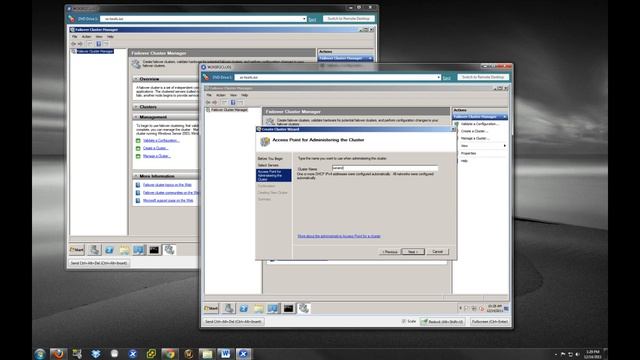The image size is (640, 360).
Task: Collapse Failover Cluster Manager header in front Actions pane
Action: pos(505,117)
